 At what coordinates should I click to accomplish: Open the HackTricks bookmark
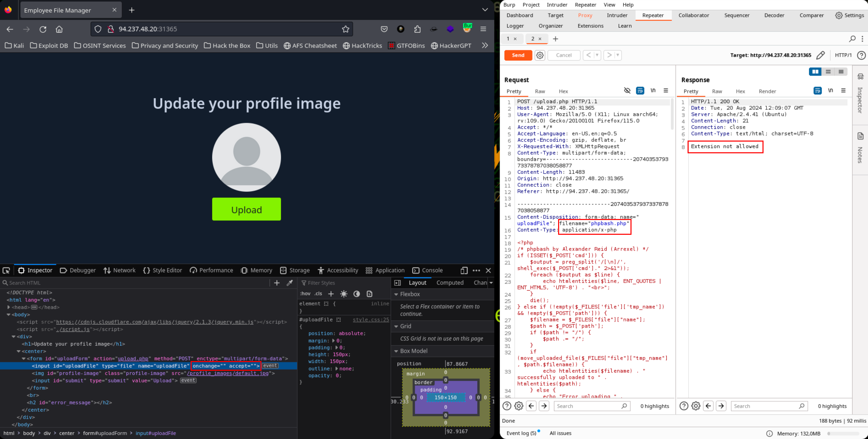[363, 45]
